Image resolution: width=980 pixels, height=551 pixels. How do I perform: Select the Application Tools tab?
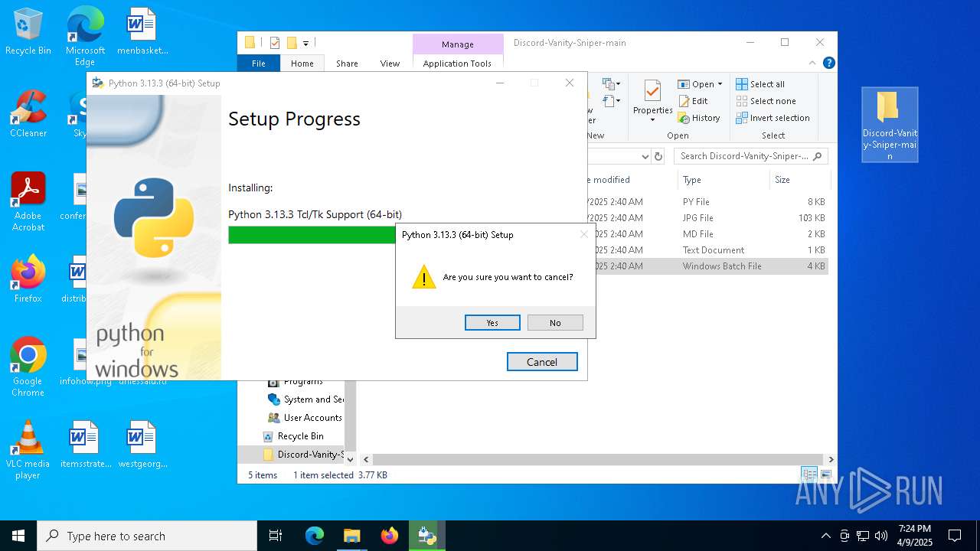click(457, 64)
